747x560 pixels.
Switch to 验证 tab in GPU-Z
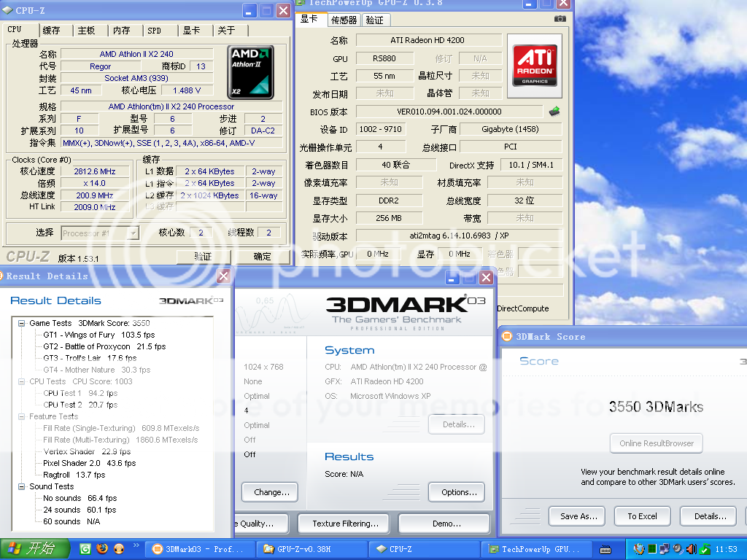(x=375, y=20)
